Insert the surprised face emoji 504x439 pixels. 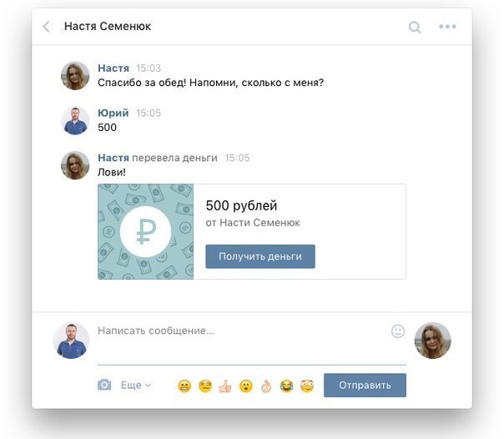[246, 386]
